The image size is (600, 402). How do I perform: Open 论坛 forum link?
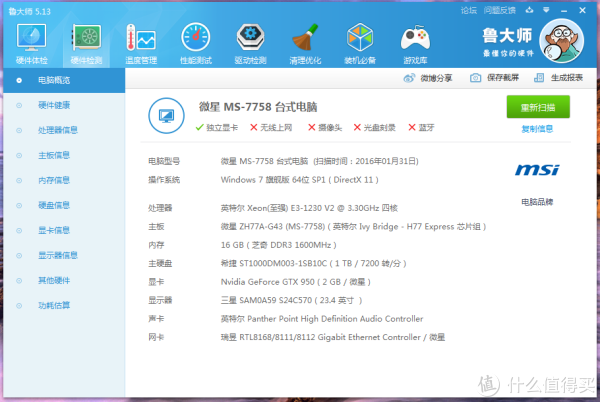[x=469, y=10]
